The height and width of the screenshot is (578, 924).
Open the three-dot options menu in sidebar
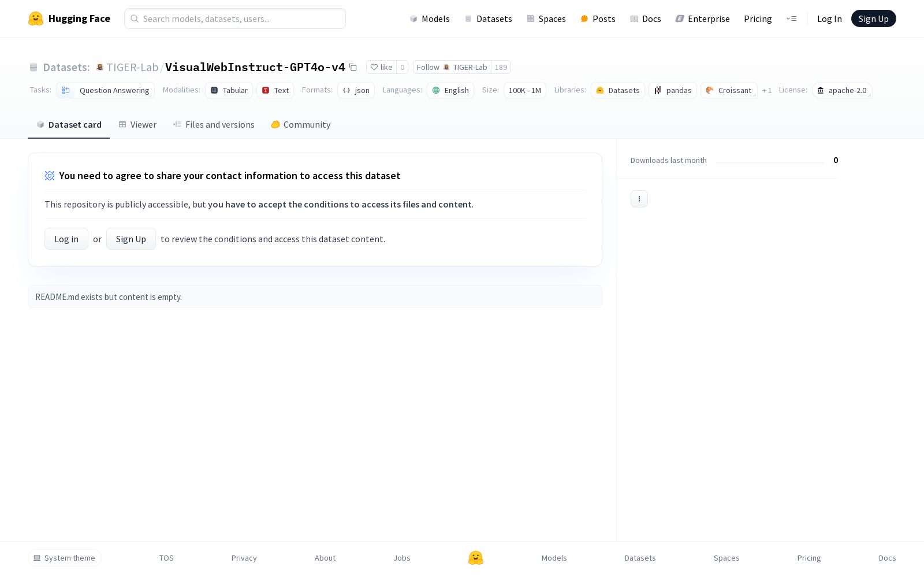click(639, 199)
